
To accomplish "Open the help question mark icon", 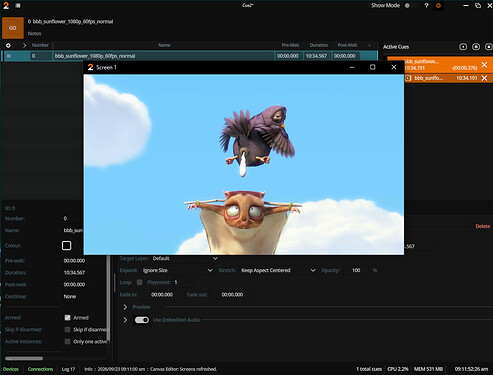I will [x=426, y=5].
